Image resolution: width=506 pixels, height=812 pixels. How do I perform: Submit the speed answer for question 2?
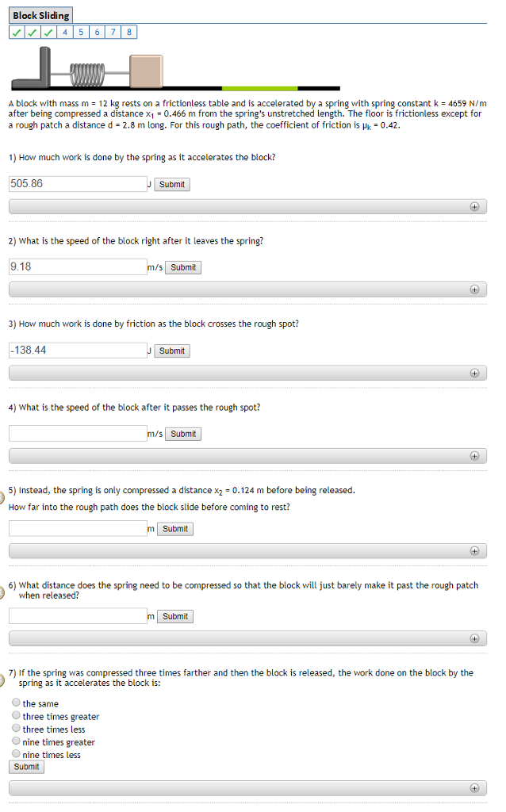[x=182, y=267]
